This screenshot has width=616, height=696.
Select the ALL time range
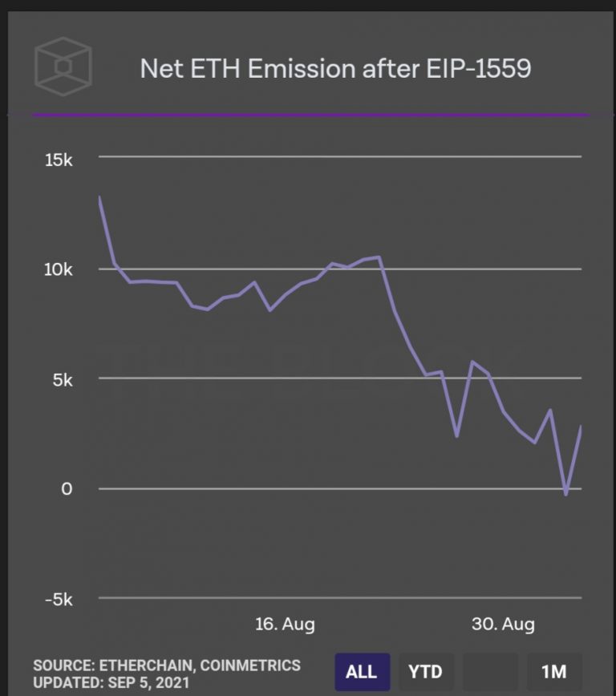tap(361, 672)
